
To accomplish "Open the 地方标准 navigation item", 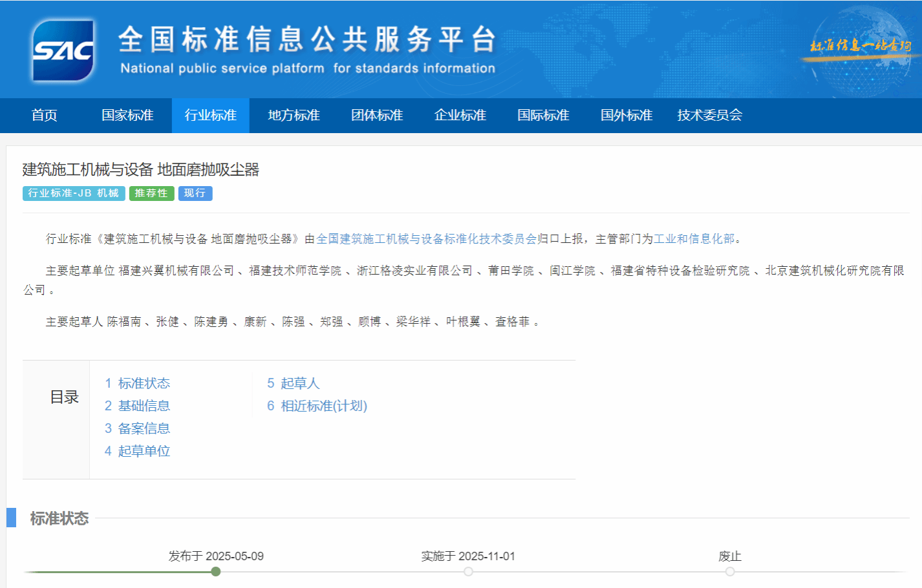I will [294, 116].
